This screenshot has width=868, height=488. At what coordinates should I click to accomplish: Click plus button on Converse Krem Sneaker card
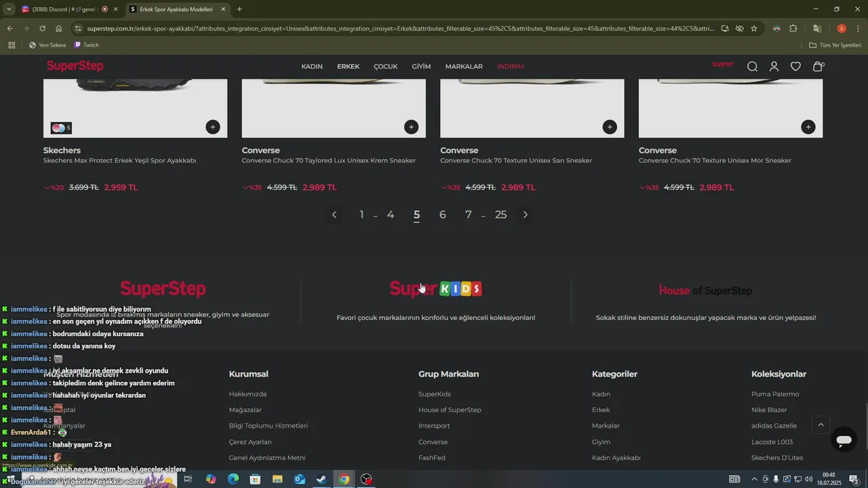(x=411, y=127)
